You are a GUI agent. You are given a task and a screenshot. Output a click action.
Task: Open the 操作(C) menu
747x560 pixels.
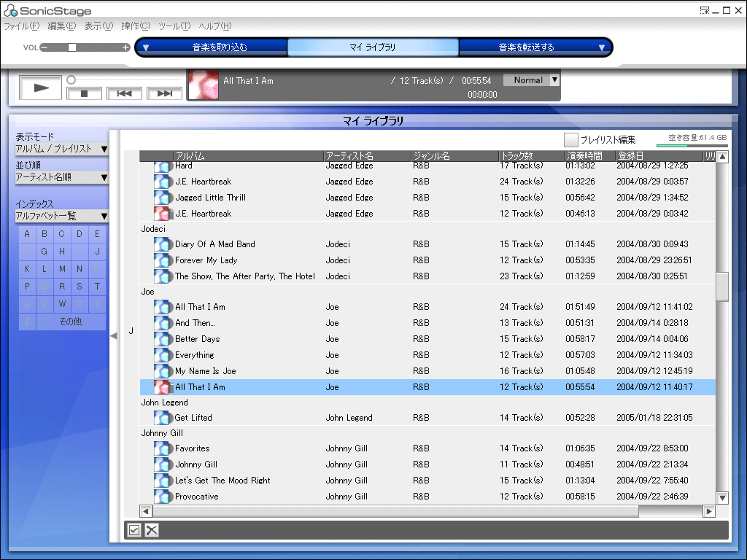tap(136, 26)
